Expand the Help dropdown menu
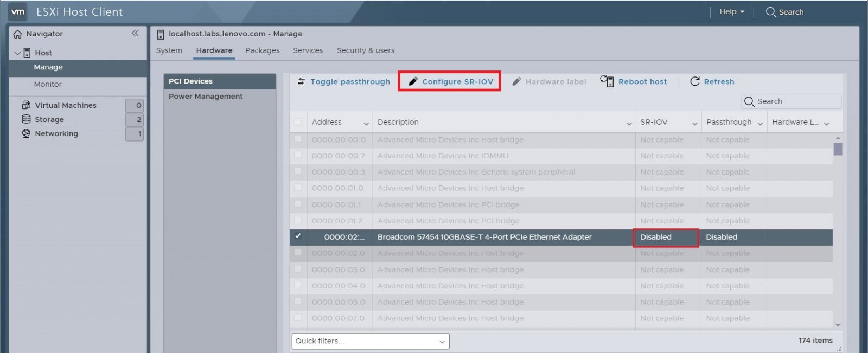The width and height of the screenshot is (868, 353). pyautogui.click(x=731, y=12)
